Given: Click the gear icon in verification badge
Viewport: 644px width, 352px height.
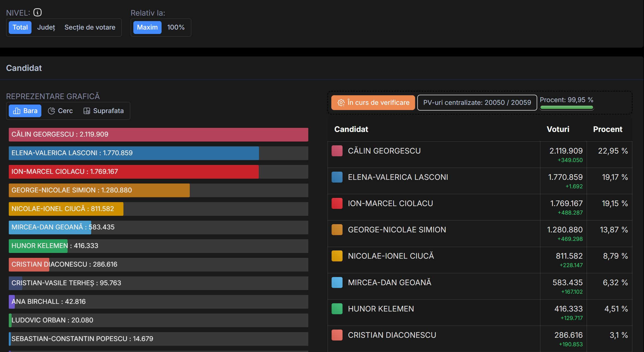Looking at the screenshot, I should 341,103.
